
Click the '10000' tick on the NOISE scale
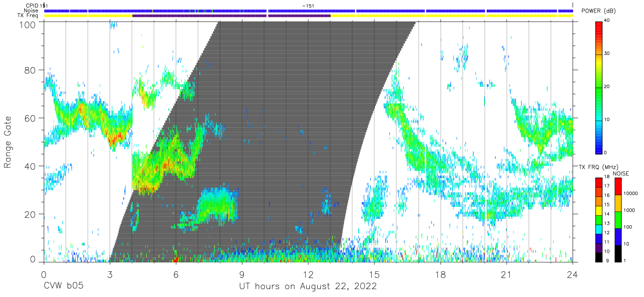[631, 193]
